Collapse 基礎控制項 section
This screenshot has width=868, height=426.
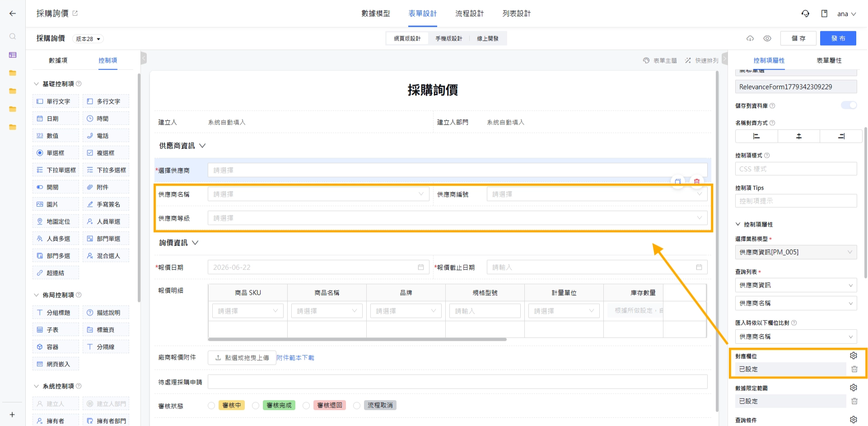click(x=37, y=84)
